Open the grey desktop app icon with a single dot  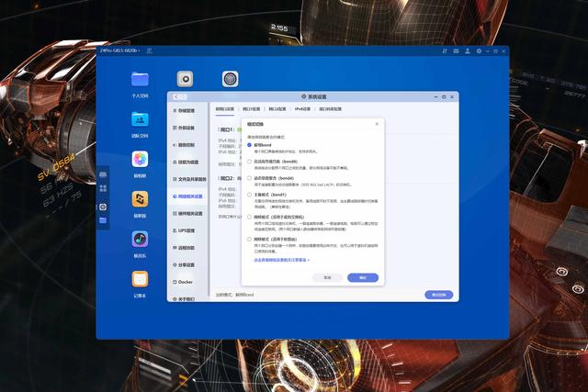tap(185, 79)
